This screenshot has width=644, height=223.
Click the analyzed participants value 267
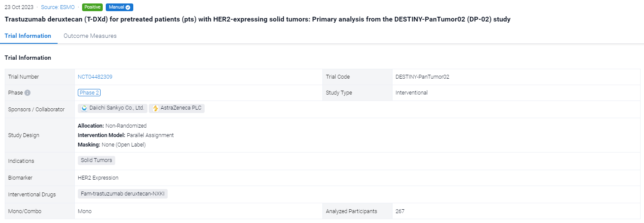pos(400,211)
